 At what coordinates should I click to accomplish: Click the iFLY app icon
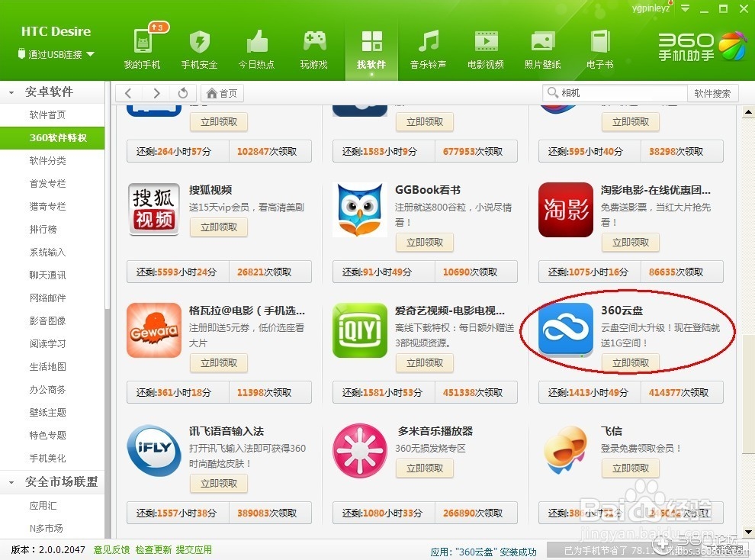[153, 450]
